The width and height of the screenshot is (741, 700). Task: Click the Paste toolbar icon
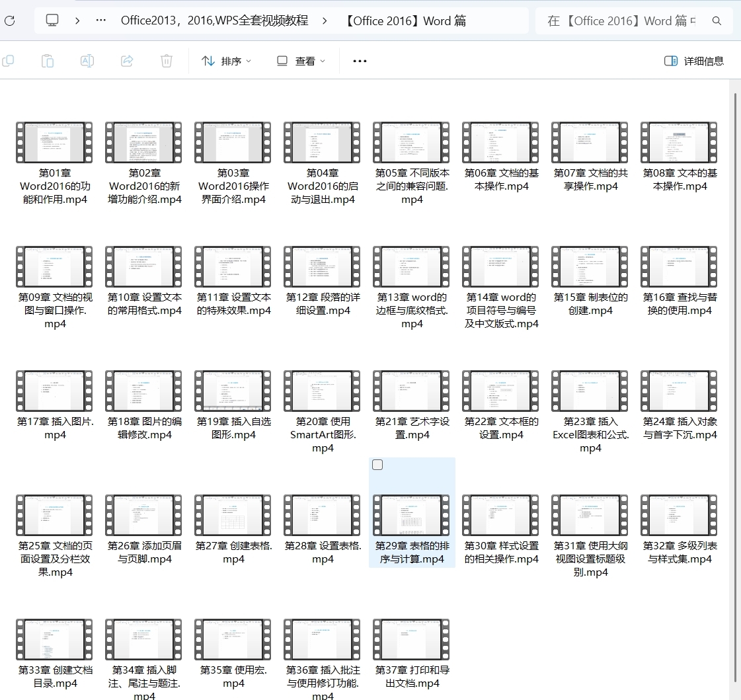[47, 61]
